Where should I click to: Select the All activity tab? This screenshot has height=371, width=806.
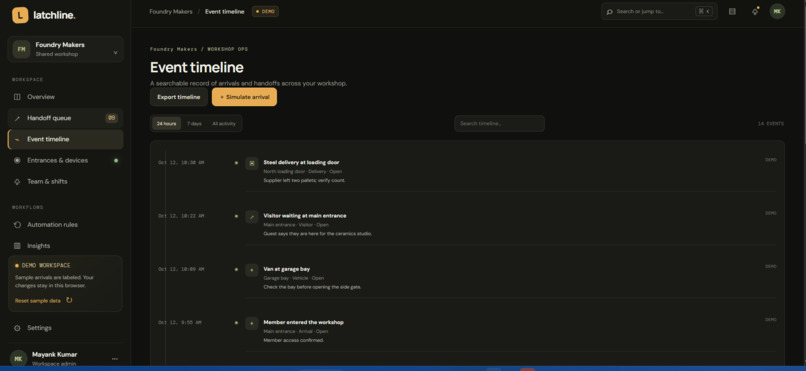tap(224, 123)
